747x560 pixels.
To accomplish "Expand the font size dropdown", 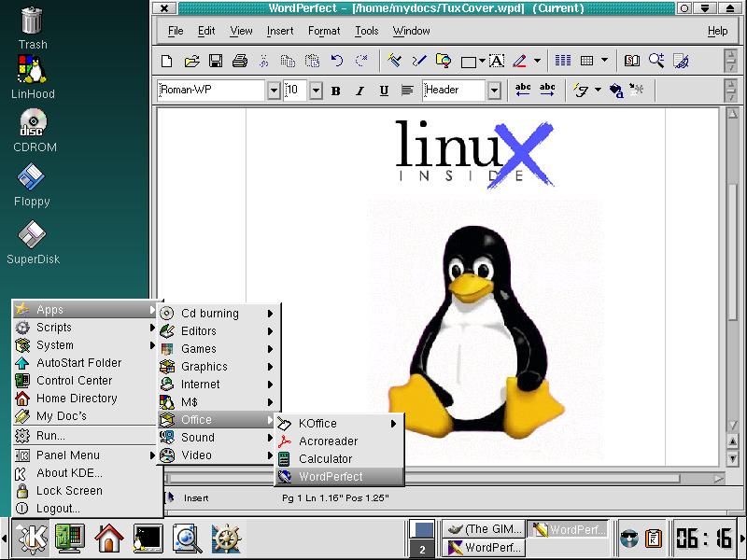I will click(316, 91).
